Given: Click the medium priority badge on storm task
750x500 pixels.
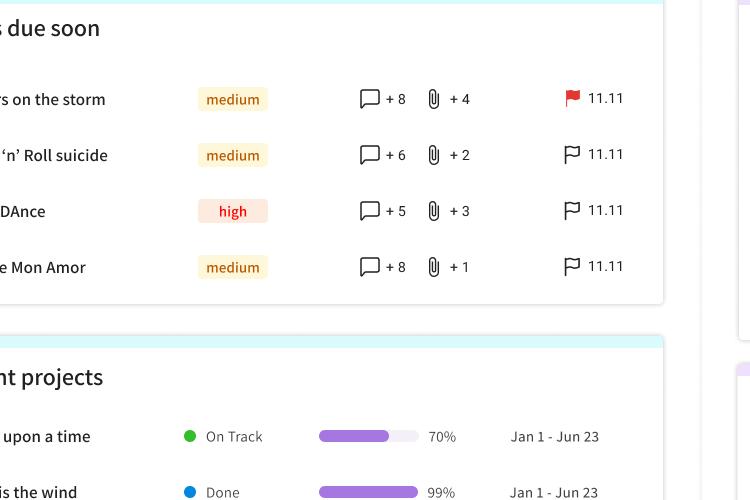Looking at the screenshot, I should point(233,99).
